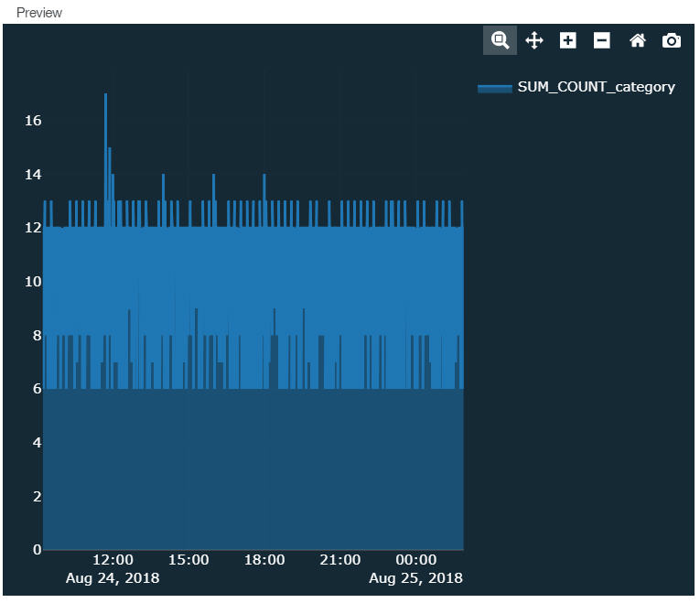Click the blue legend color swatch
Viewport: 700px width, 603px height.
(495, 88)
